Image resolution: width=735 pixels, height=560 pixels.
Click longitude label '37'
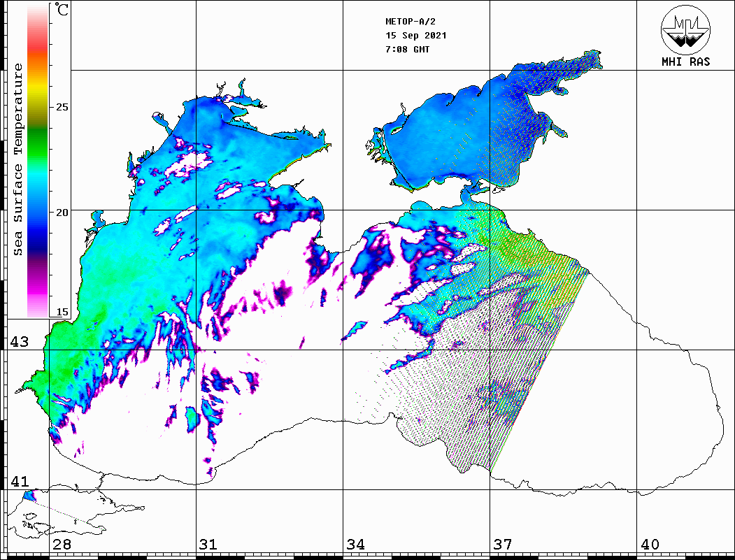(x=503, y=545)
